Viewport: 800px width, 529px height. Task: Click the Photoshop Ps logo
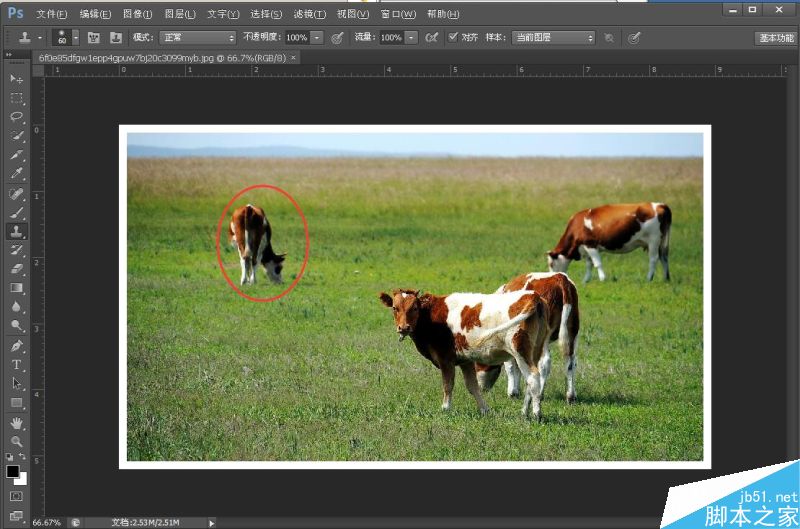[x=15, y=13]
